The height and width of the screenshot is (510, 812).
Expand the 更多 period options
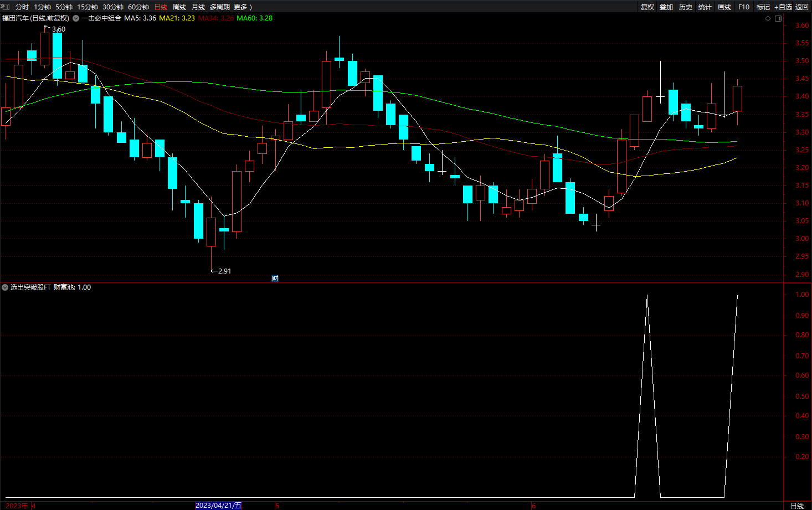point(243,7)
